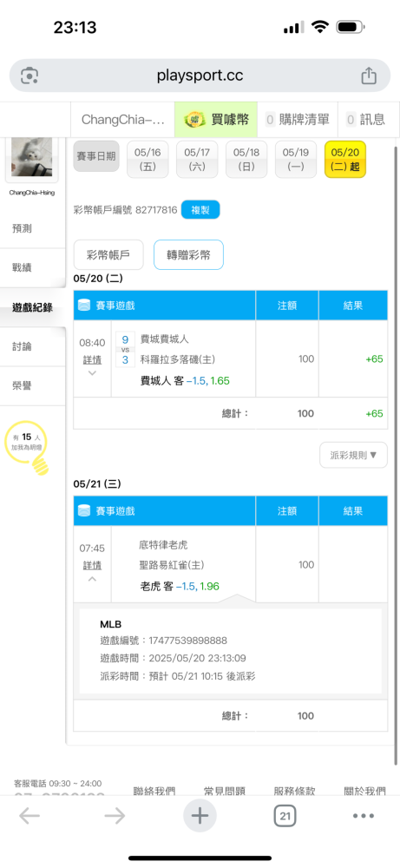Tap the 買噱幣 coin icon

[x=194, y=119]
